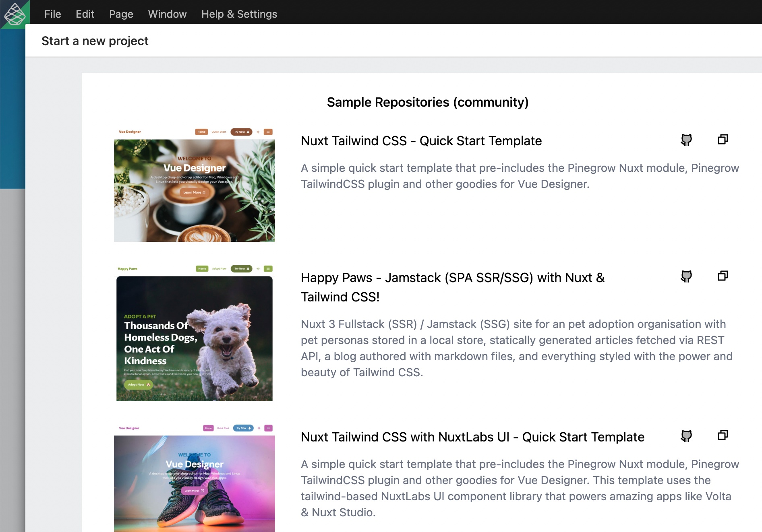Open Help & Settings menu
This screenshot has height=532, width=762.
point(239,14)
